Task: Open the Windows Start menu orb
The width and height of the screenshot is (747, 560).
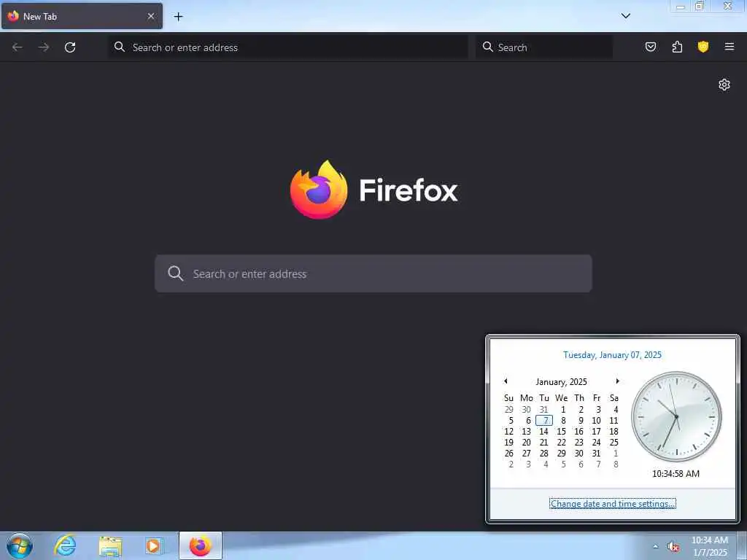Action: point(20,545)
